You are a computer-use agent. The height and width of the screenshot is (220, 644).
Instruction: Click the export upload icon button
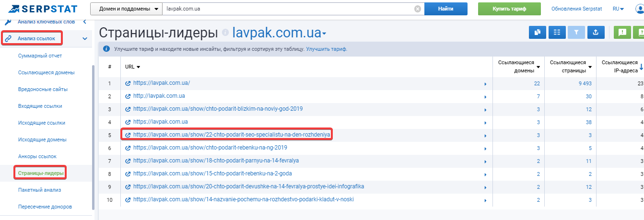click(596, 32)
